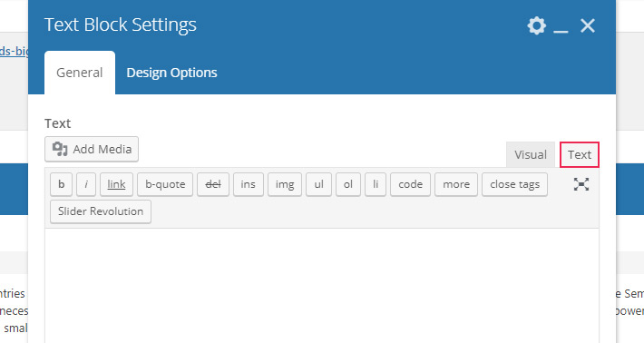The image size is (644, 343).
Task: Click inside the empty text editor area
Action: coord(322,286)
